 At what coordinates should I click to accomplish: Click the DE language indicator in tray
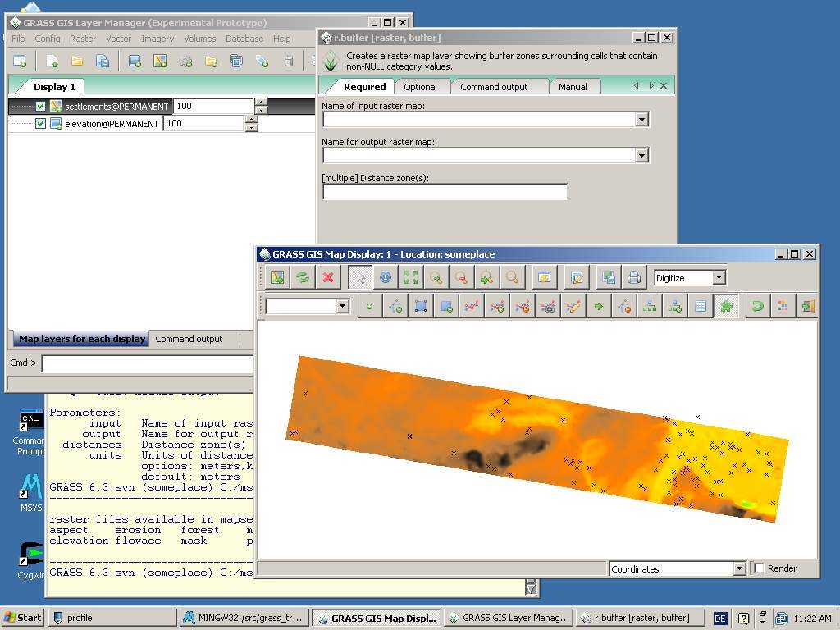pyautogui.click(x=720, y=619)
